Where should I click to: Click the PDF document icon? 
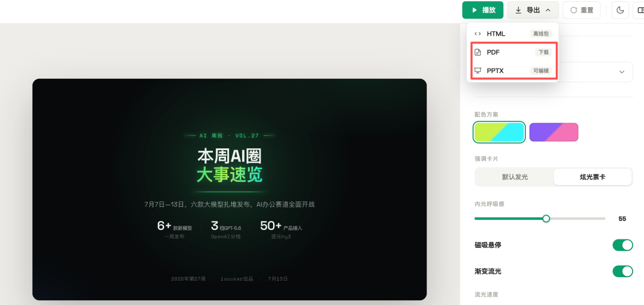pos(477,52)
